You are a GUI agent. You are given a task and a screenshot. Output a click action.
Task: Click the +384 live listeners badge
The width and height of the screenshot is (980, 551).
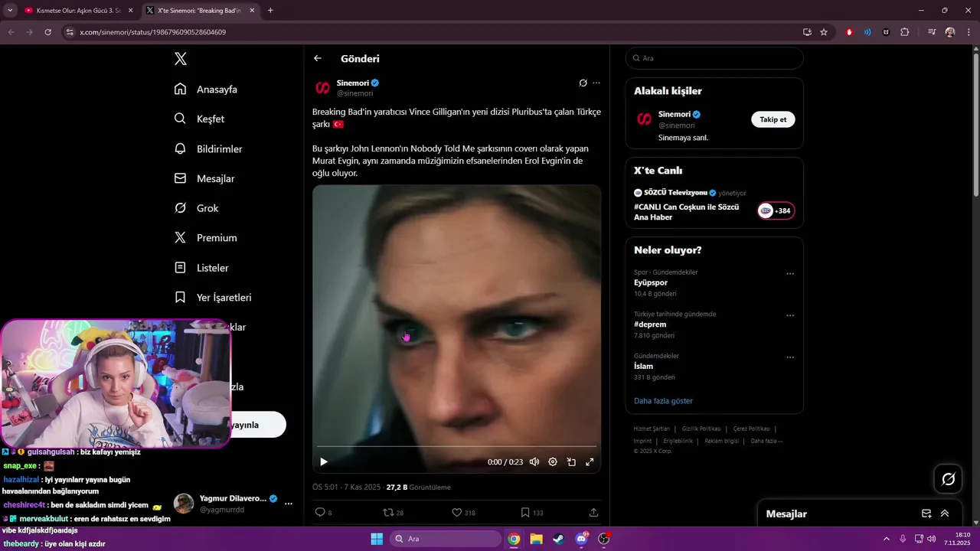click(776, 210)
